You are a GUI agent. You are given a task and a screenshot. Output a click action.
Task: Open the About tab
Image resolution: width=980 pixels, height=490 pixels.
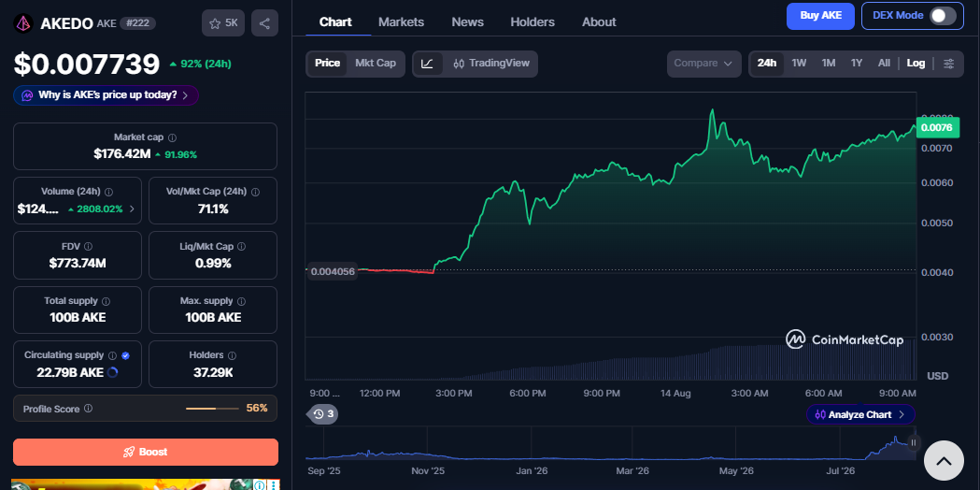(x=599, y=22)
